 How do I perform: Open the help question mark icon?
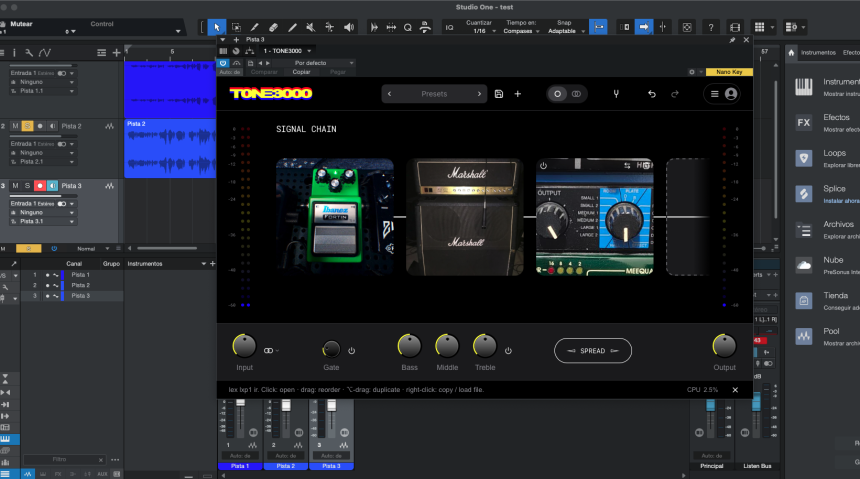[x=711, y=27]
